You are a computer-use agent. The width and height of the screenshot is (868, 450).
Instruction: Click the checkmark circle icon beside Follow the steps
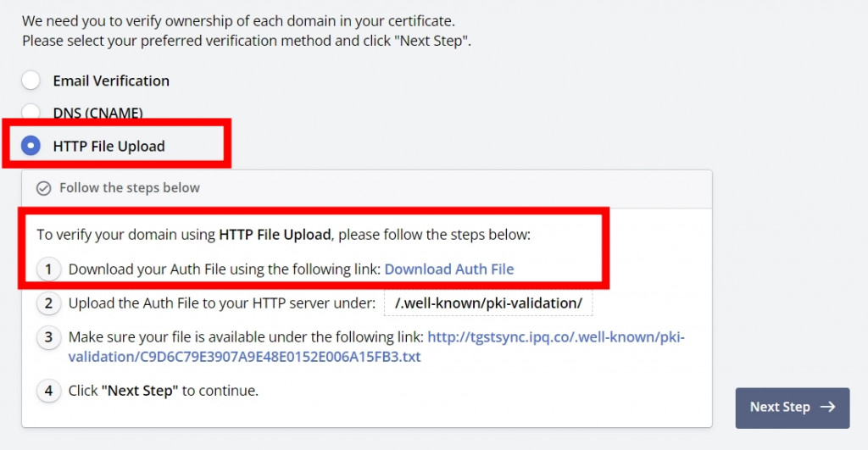(x=44, y=188)
